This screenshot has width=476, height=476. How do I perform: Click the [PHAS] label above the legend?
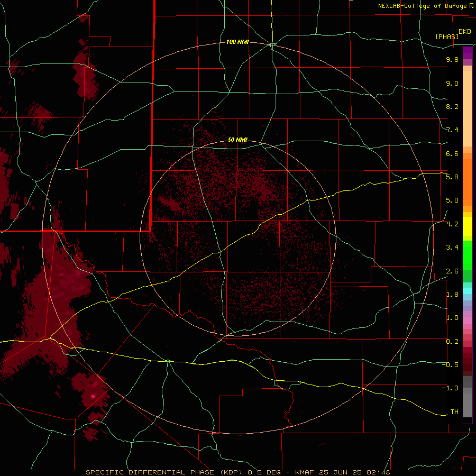point(447,36)
